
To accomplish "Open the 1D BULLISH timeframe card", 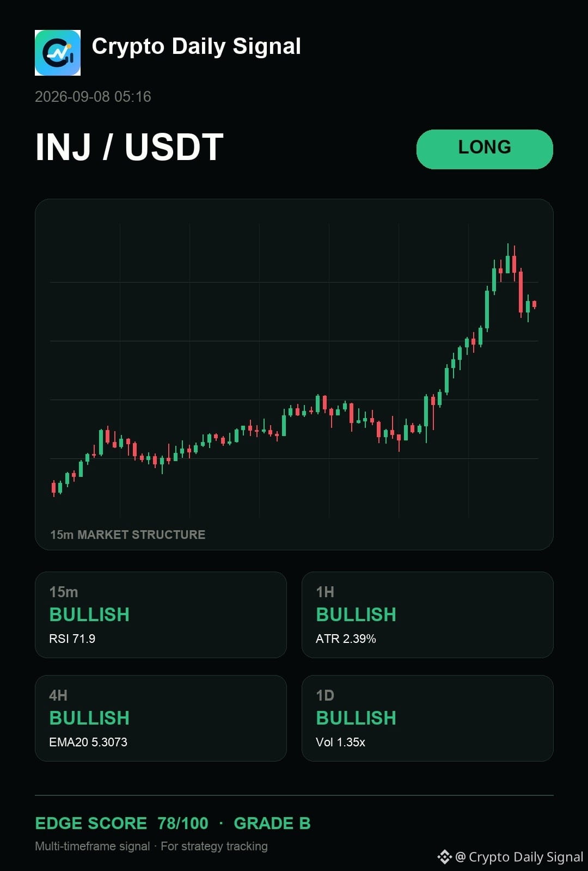I will [427, 718].
